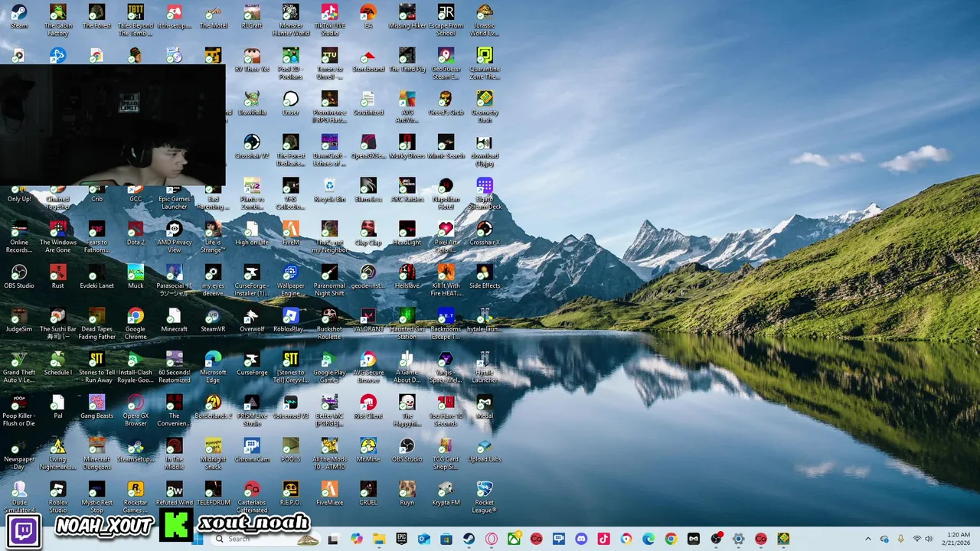This screenshot has height=551, width=980.
Task: Open TikTok LIVE Studio shortcut
Action: click(329, 20)
